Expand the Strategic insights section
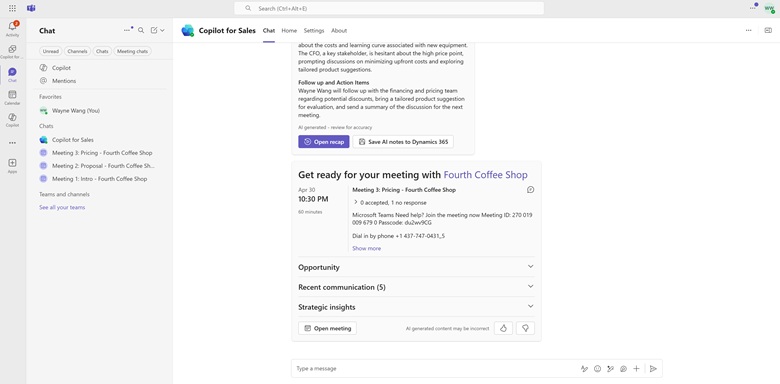 [x=416, y=307]
